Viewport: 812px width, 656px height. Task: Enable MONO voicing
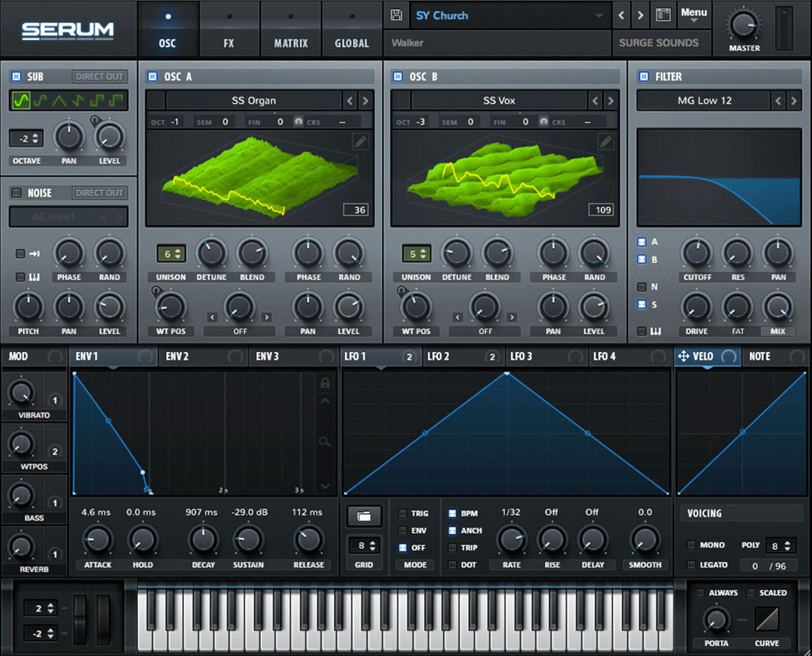click(691, 545)
